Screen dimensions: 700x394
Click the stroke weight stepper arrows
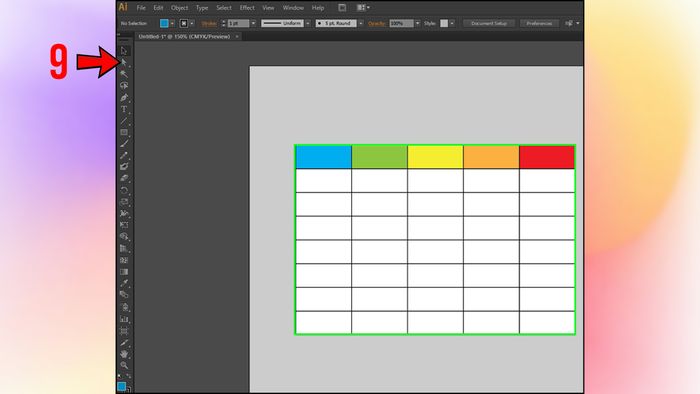[x=224, y=23]
